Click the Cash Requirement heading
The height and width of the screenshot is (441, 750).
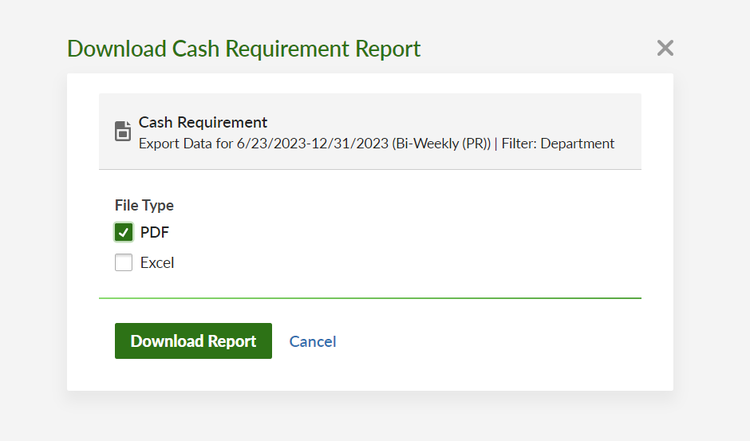tap(203, 122)
